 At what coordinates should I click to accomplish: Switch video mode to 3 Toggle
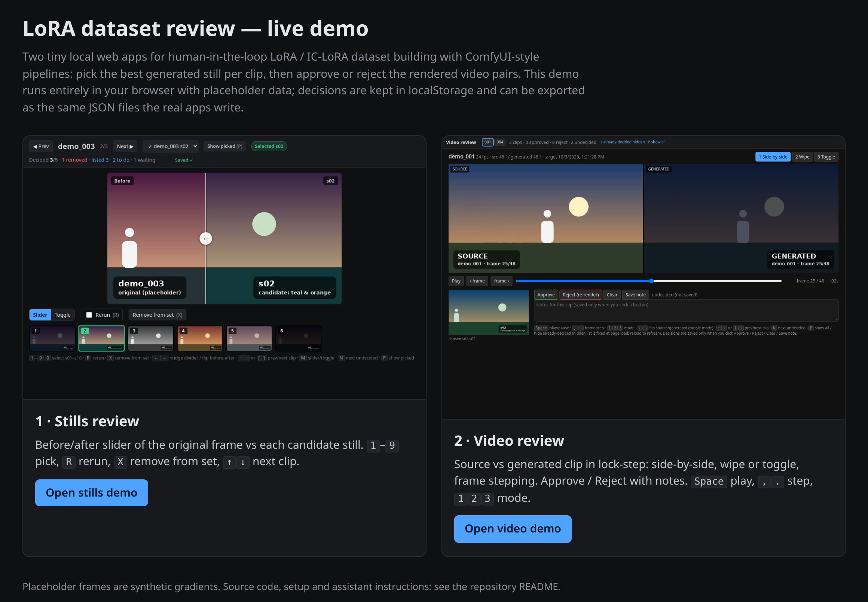click(826, 157)
